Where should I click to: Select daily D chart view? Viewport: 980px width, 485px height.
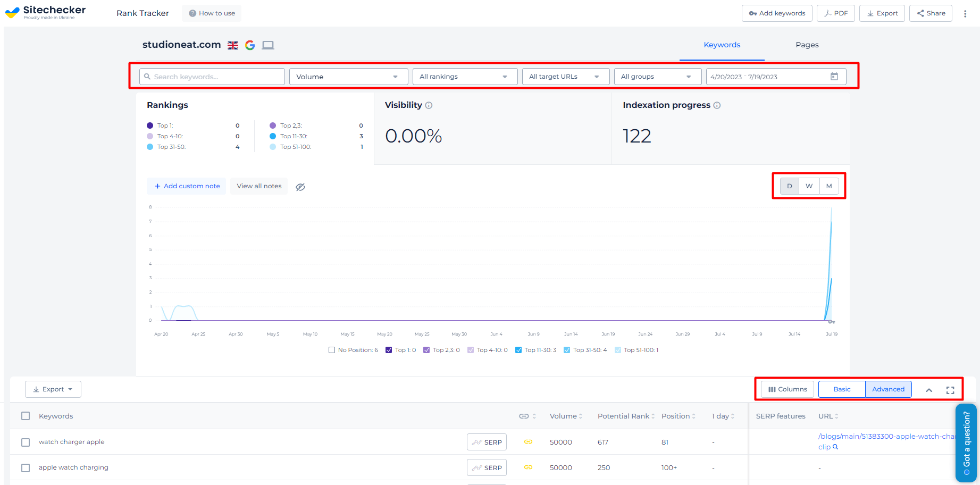(790, 186)
